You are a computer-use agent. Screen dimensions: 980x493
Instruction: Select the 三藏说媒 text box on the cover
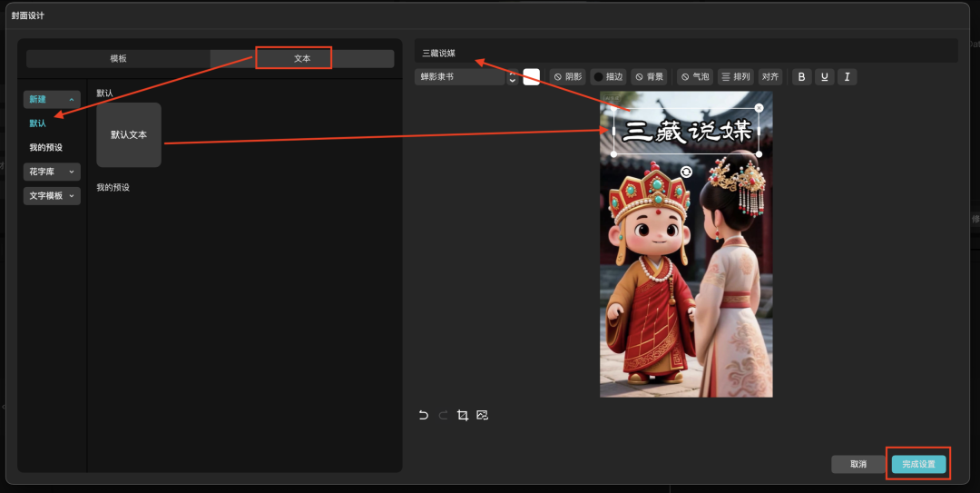point(686,132)
